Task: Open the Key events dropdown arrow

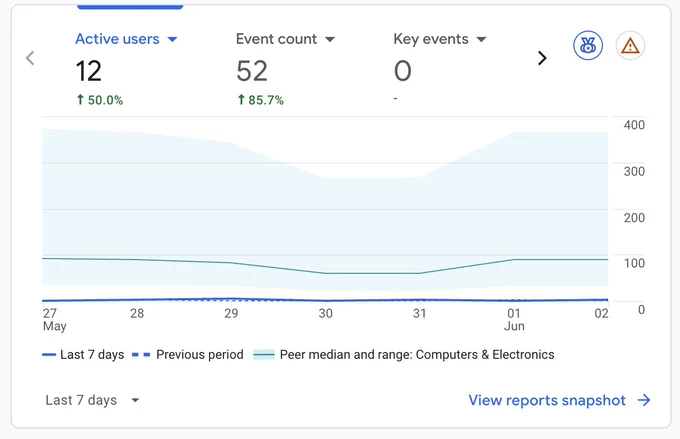Action: (481, 39)
